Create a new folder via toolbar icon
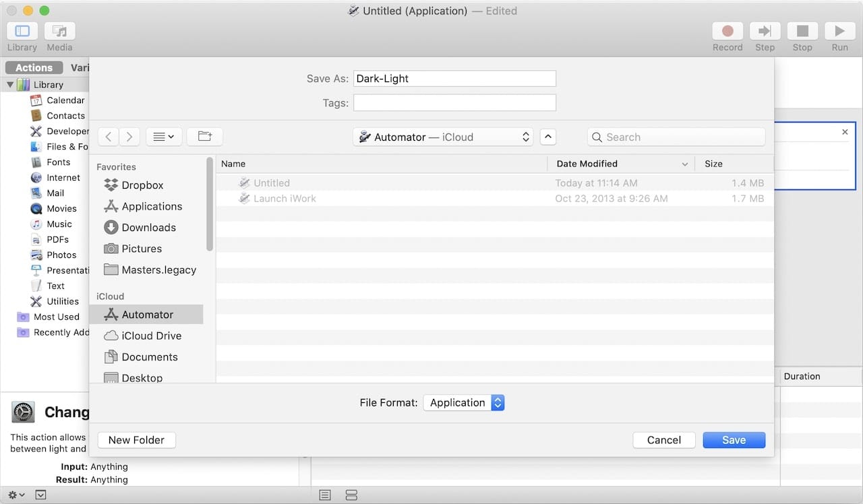Viewport: 863px width, 504px height. 205,137
